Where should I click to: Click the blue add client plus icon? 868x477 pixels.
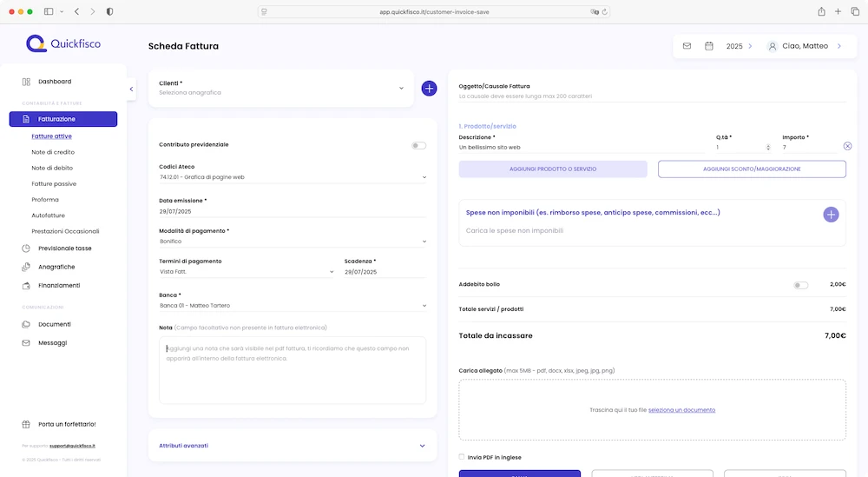[x=429, y=89]
